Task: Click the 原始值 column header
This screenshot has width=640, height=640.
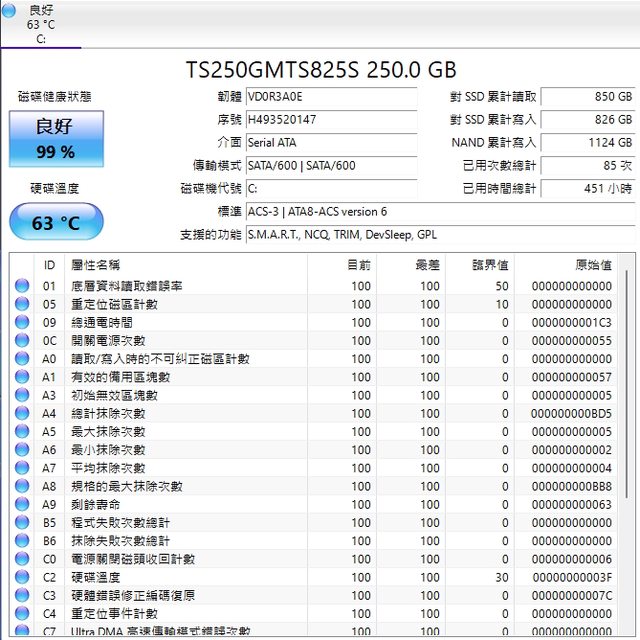Action: (593, 265)
